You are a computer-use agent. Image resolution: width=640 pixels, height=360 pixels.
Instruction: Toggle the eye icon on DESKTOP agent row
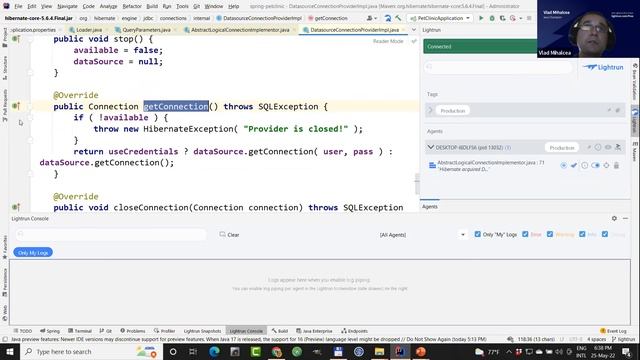click(608, 147)
